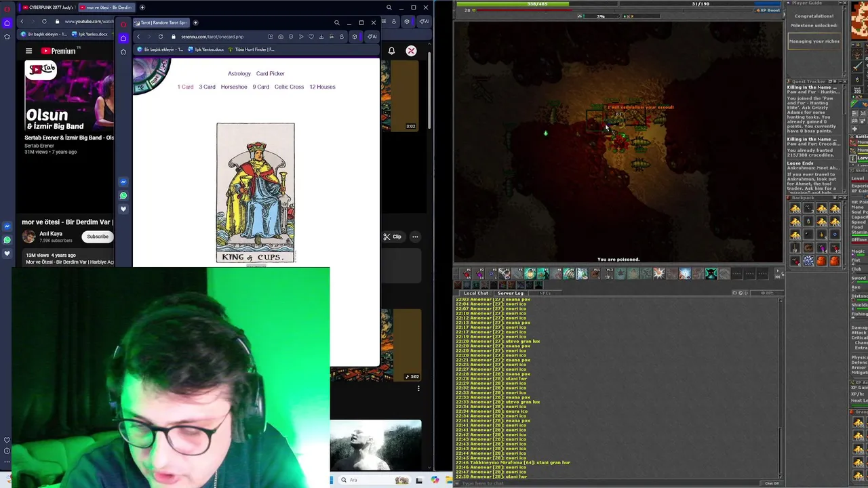Image resolution: width=868 pixels, height=488 pixels.
Task: Select the Celtic Cross spread
Action: pos(289,87)
